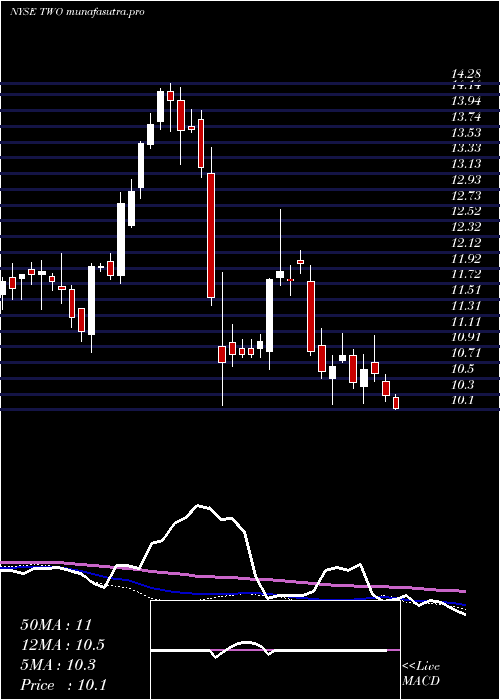Screen dimensions: 500x700
Task: Click the 11.51 price axis label
Action: (467, 290)
